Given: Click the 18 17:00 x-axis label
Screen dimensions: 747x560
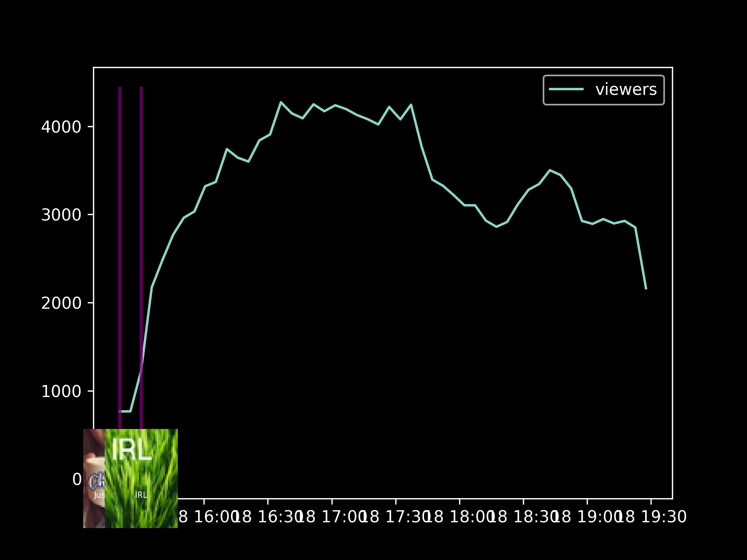Looking at the screenshot, I should 333,517.
